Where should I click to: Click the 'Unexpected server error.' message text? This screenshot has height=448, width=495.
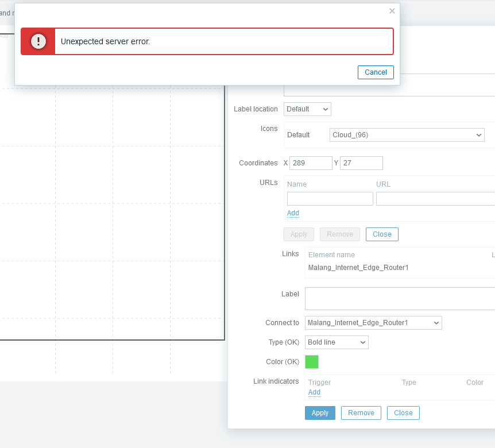pos(106,41)
